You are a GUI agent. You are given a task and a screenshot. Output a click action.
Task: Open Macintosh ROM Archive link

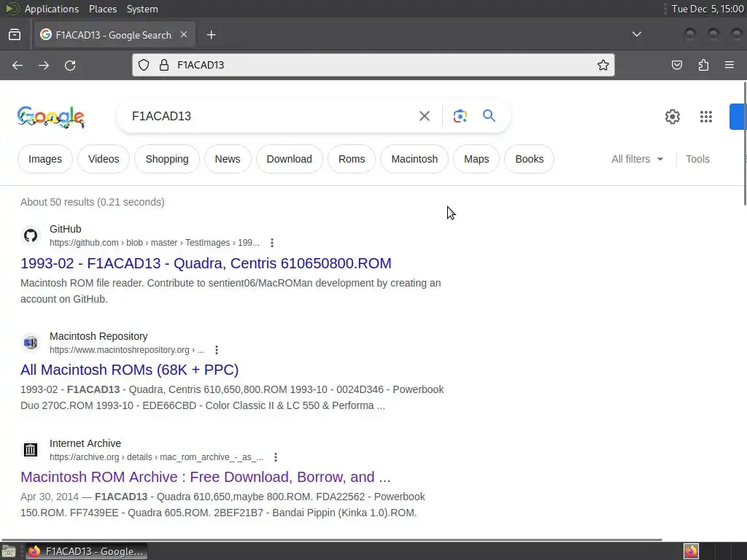click(x=205, y=477)
